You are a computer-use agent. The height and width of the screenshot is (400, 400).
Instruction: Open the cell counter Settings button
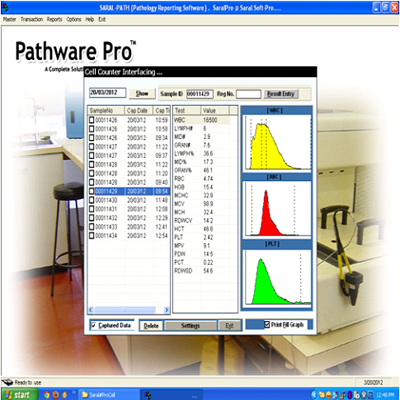pos(191,326)
